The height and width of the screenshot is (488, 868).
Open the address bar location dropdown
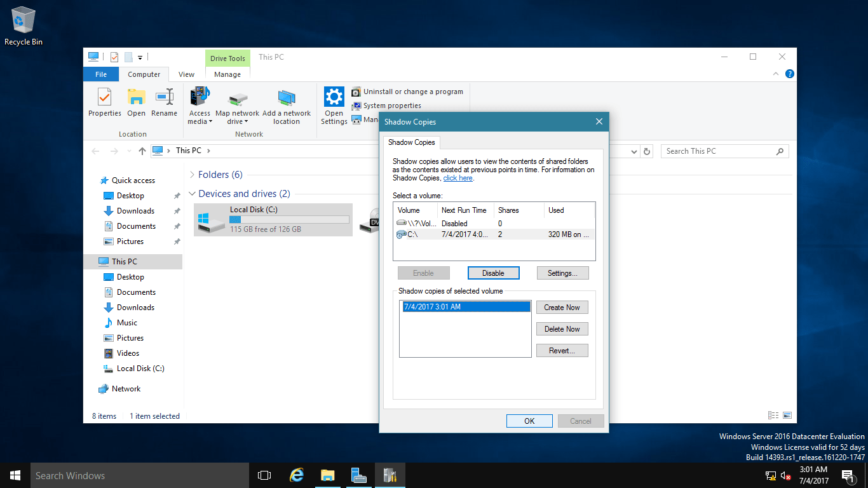633,151
